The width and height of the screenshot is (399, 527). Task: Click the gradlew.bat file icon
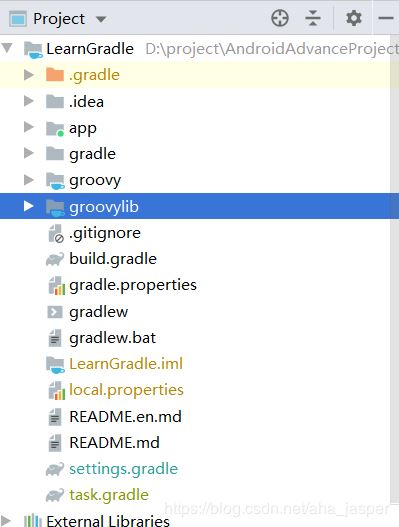pos(55,338)
